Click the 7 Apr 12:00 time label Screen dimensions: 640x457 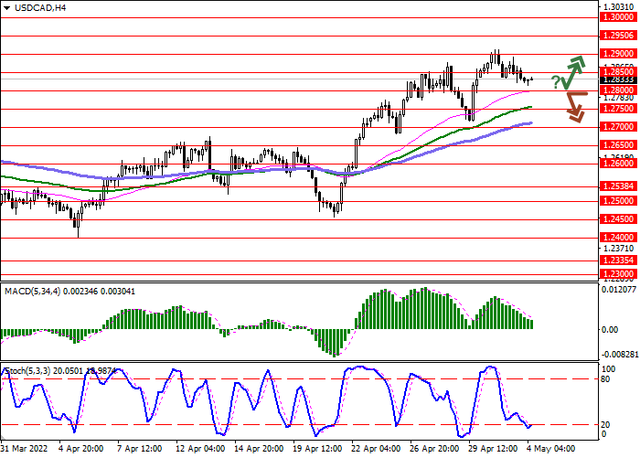click(x=140, y=449)
